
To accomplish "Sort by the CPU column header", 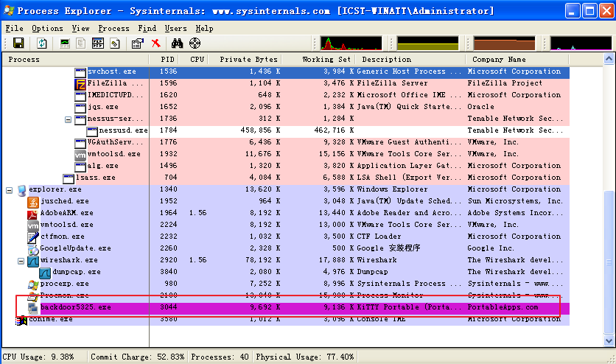I will pos(193,59).
